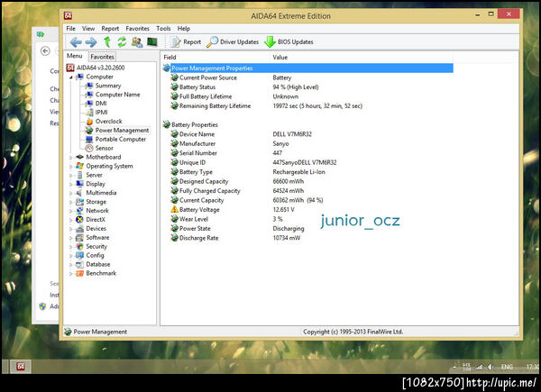This screenshot has height=392, width=541.
Task: Click the volume speaker tray icon
Action: point(491,367)
